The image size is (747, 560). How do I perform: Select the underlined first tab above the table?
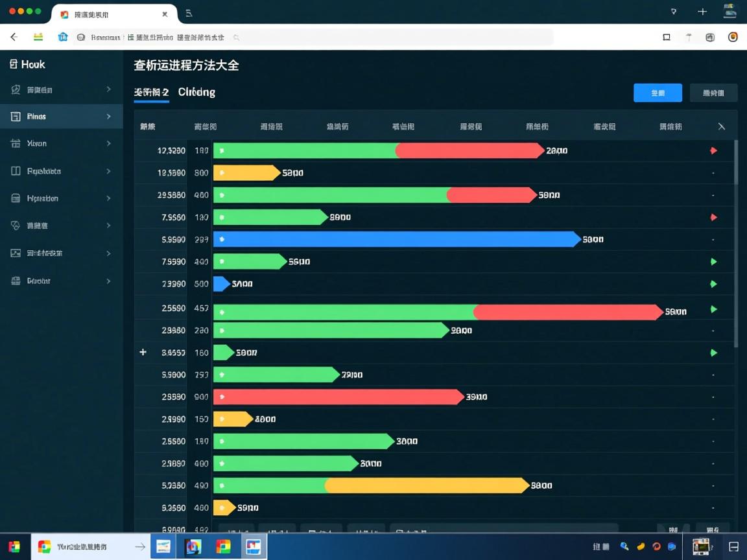[151, 92]
